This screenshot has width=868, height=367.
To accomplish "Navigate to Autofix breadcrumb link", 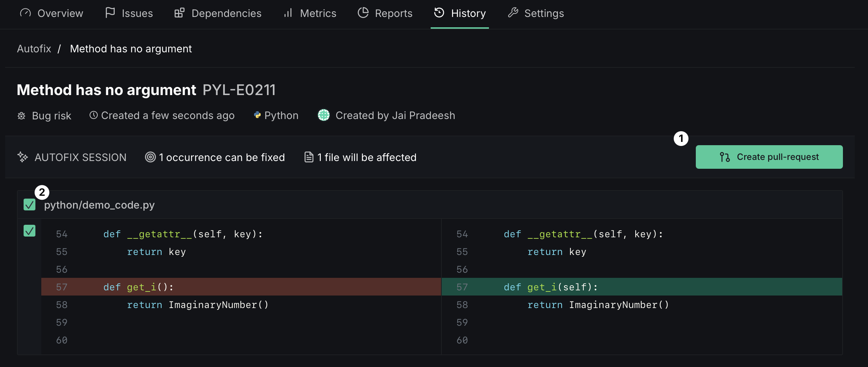I will [x=34, y=49].
